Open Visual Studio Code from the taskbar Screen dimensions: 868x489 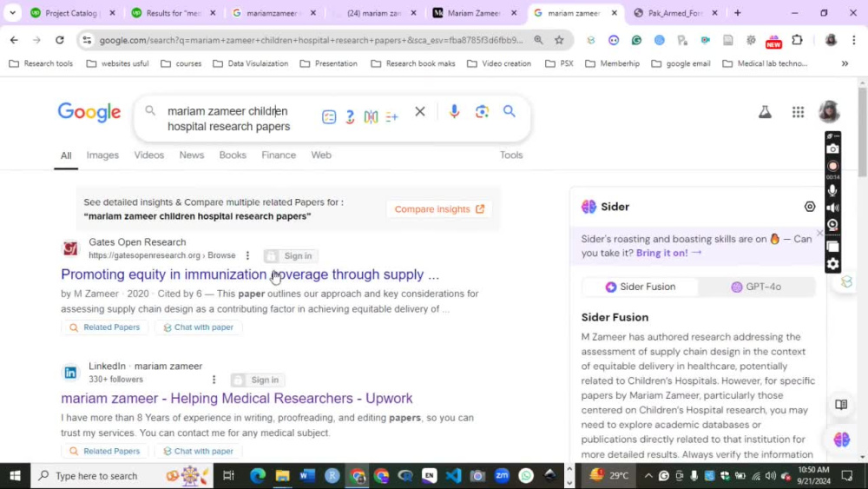453,476
